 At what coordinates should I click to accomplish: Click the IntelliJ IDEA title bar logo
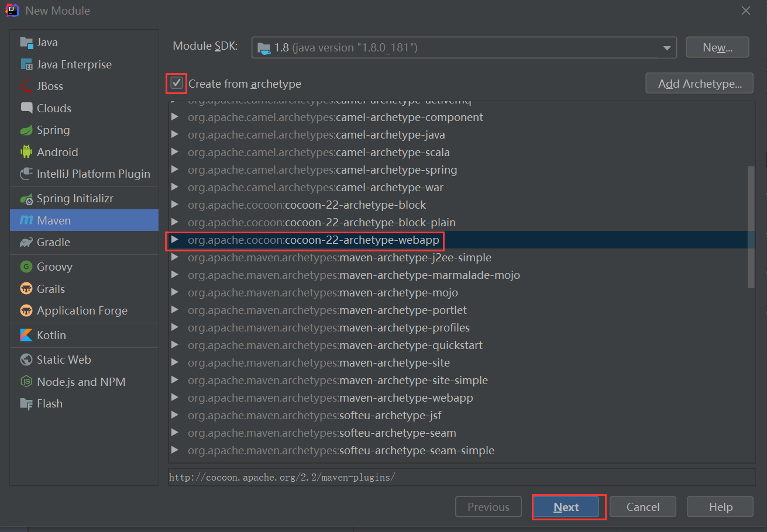(x=12, y=11)
